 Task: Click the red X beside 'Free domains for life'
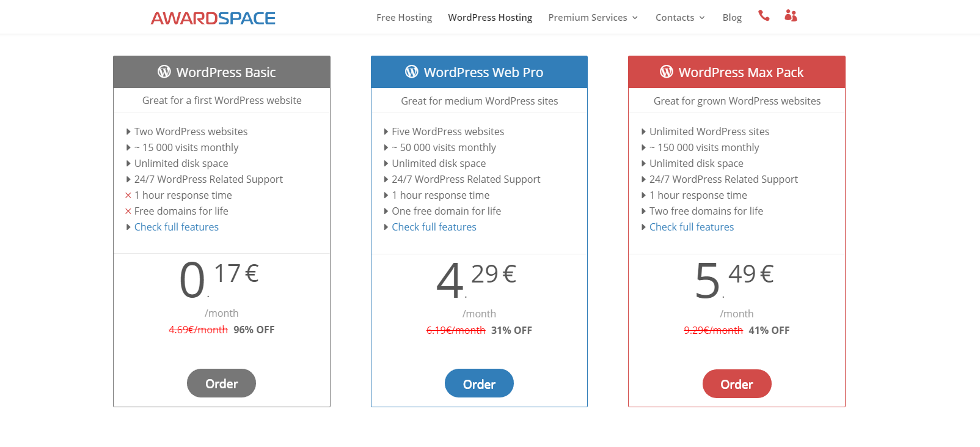(x=128, y=211)
